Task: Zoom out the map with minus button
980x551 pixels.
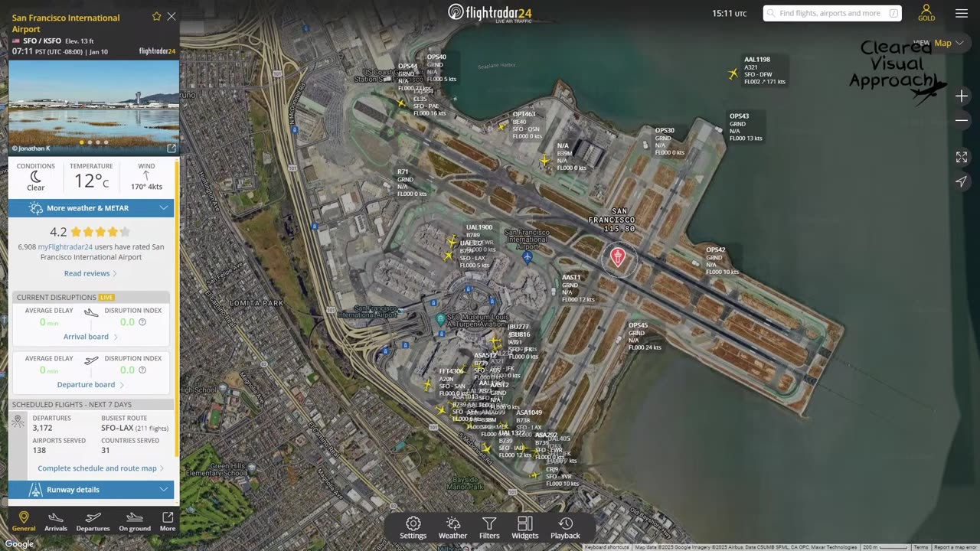Action: coord(962,120)
